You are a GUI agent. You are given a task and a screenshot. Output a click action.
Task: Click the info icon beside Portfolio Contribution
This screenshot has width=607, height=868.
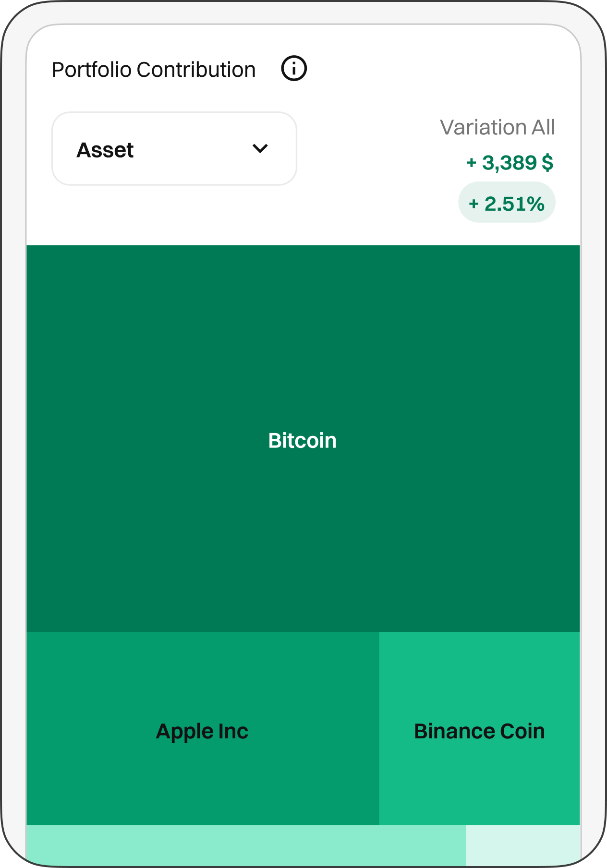coord(293,69)
